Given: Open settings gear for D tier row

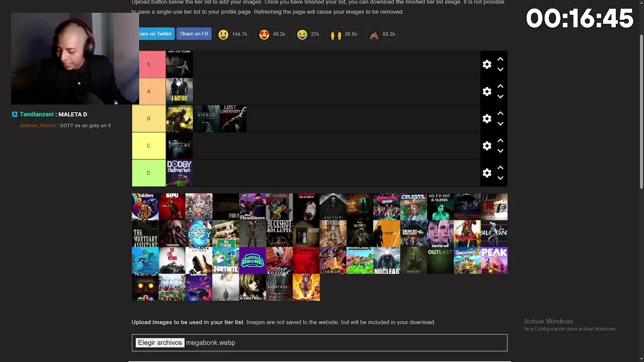Looking at the screenshot, I should [487, 173].
